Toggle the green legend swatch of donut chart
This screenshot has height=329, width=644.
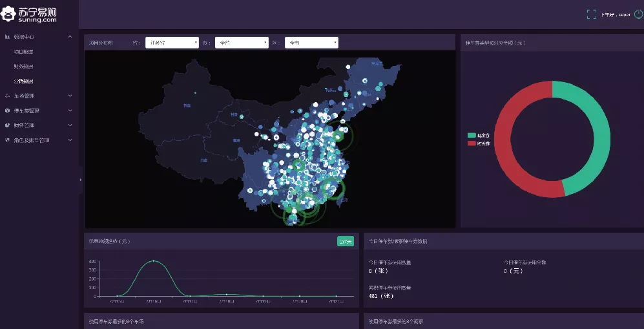click(472, 135)
